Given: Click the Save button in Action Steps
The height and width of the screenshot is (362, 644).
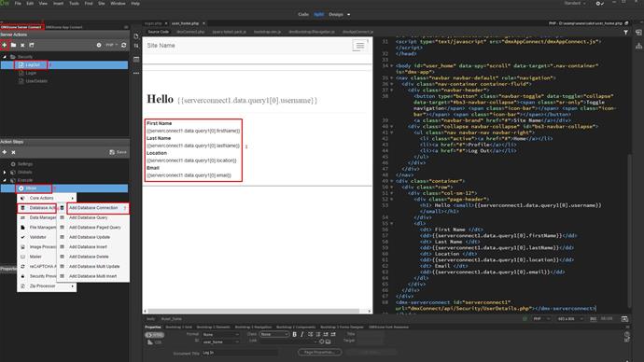Looking at the screenshot, I should (119, 152).
